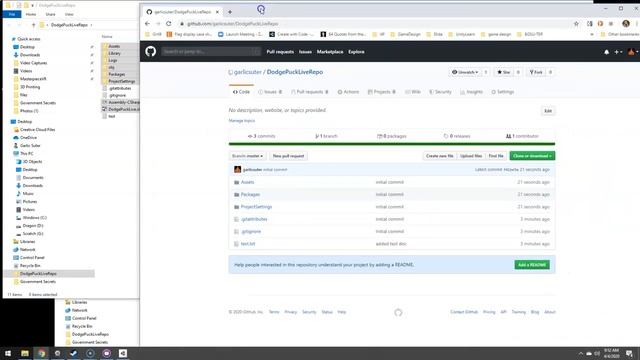Click Marketplace in the GitHub header

click(330, 52)
